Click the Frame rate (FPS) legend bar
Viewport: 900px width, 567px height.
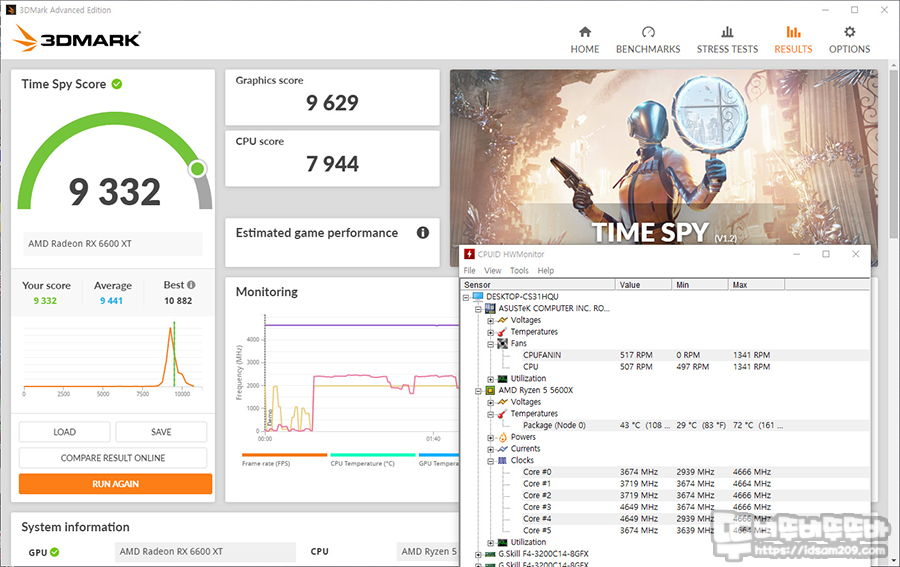(285, 455)
